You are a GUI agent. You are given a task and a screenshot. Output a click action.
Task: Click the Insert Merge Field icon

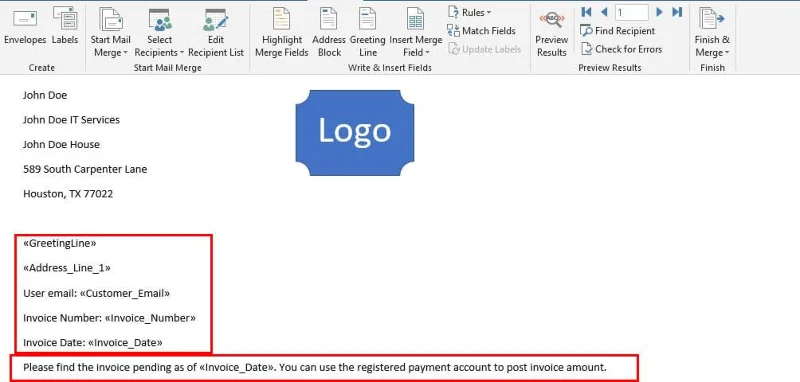(415, 19)
